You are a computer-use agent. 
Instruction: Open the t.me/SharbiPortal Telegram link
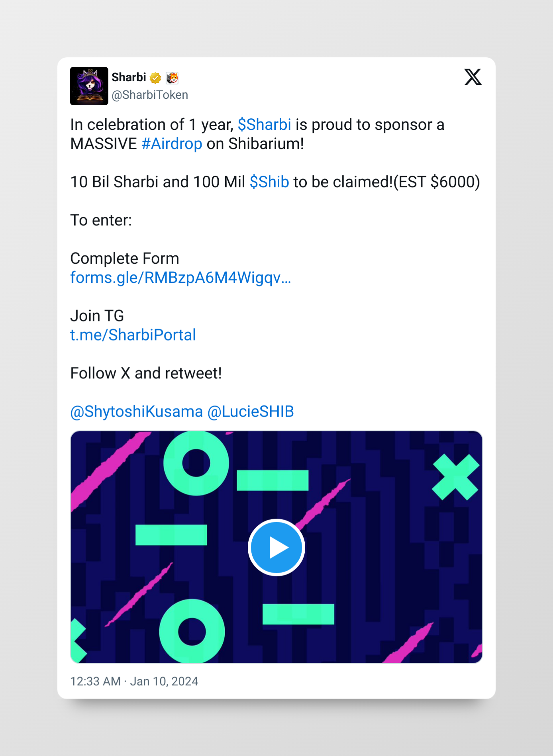133,335
